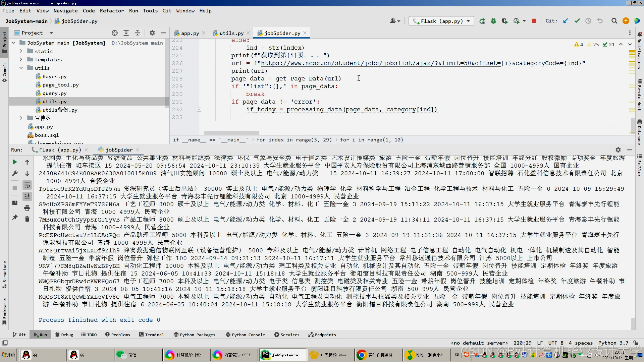The width and height of the screenshot is (644, 362).
Task: Click the Git update project arrow
Action: click(x=566, y=21)
